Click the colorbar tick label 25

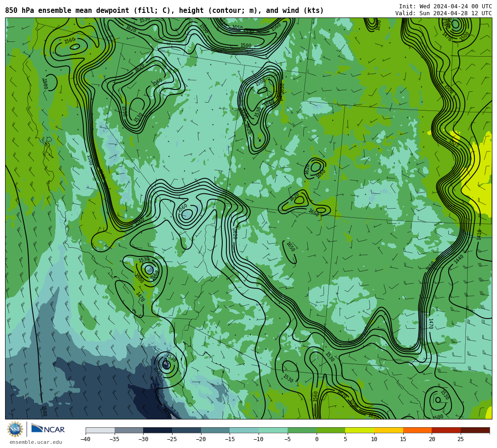pyautogui.click(x=461, y=439)
